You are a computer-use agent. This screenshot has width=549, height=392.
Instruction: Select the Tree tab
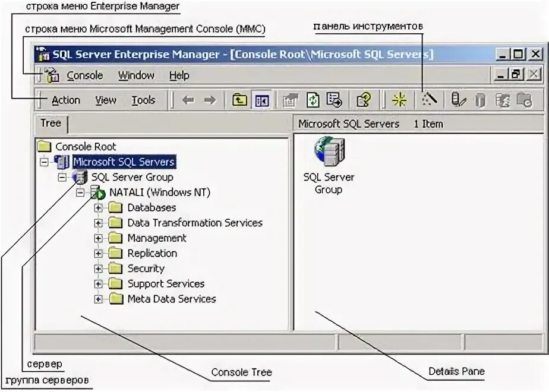click(51, 124)
